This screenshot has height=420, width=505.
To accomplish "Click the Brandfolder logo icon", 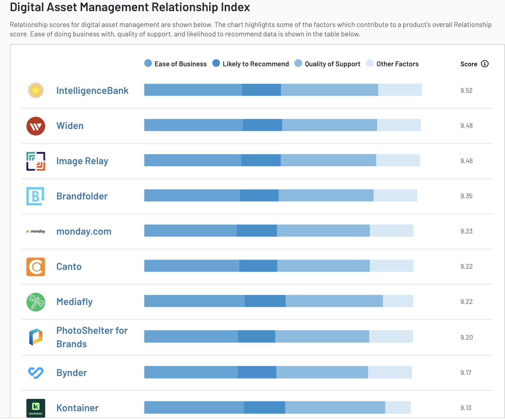I will point(36,196).
